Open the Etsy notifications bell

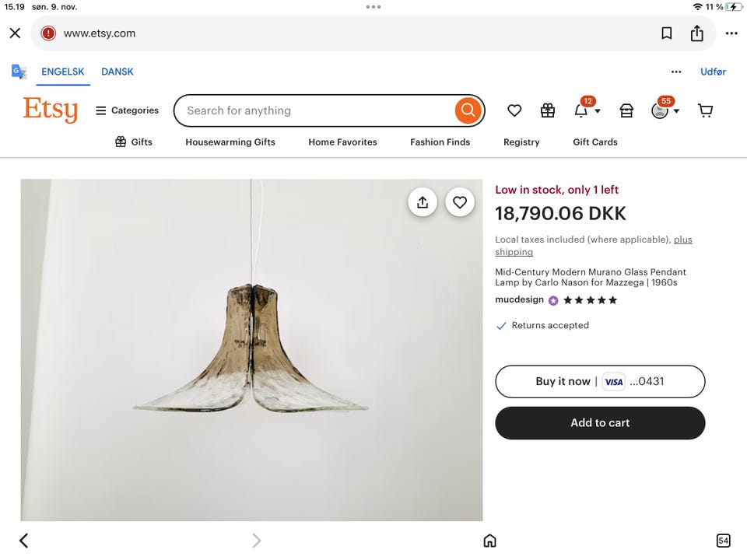pyautogui.click(x=582, y=110)
